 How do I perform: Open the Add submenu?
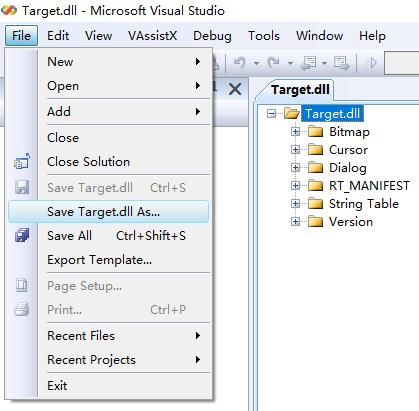tap(126, 112)
